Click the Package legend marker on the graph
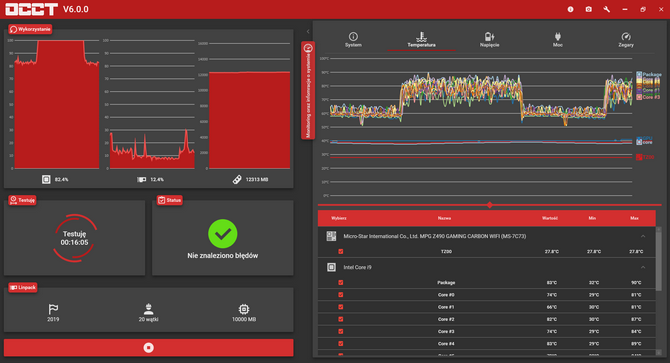The width and height of the screenshot is (670, 363). 639,74
